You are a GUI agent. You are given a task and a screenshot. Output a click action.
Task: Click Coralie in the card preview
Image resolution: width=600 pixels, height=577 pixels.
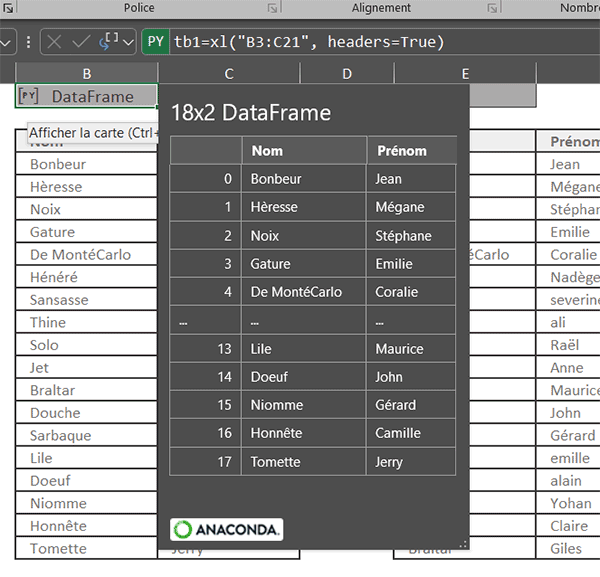(396, 292)
